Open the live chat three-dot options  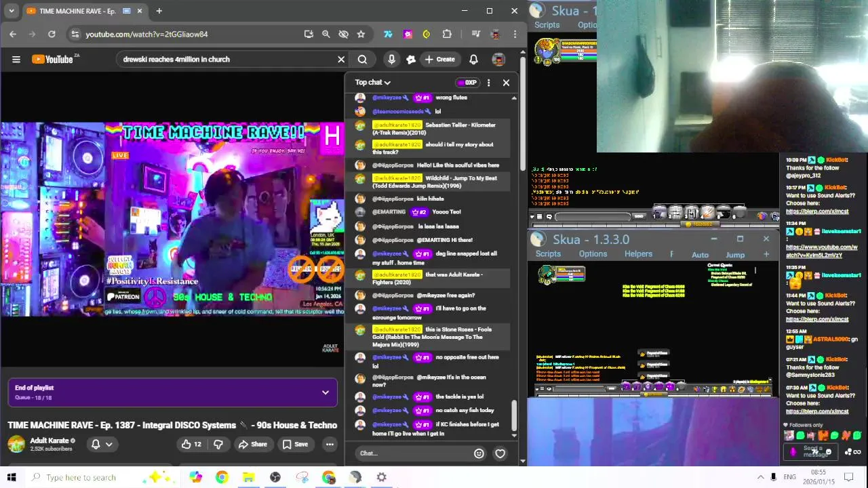coord(488,83)
